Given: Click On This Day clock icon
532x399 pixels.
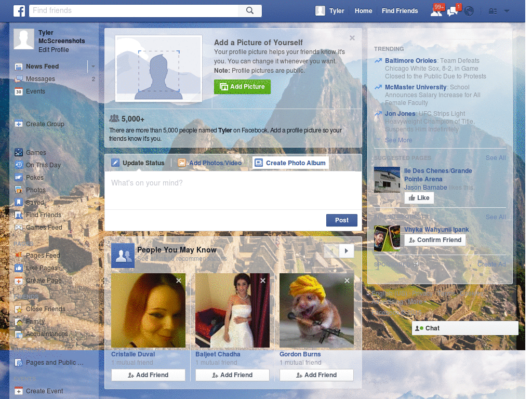Looking at the screenshot, I should (19, 165).
